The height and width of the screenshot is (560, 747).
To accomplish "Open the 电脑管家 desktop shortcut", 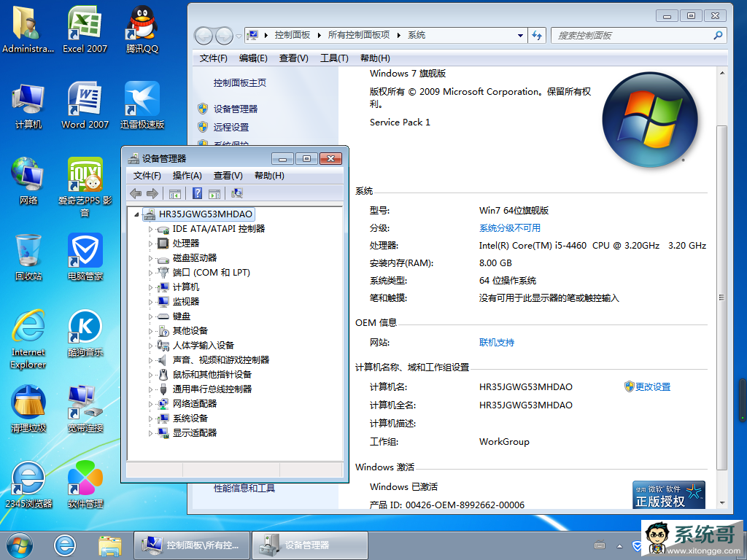I will [x=85, y=257].
